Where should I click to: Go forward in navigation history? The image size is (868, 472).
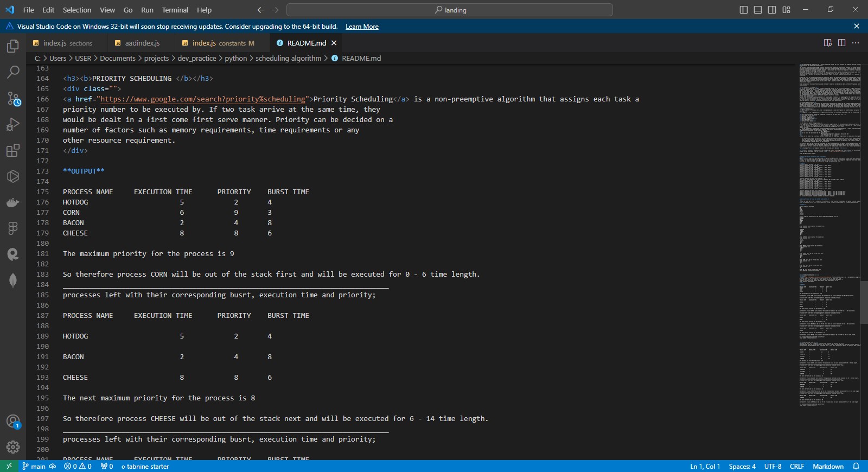[275, 10]
